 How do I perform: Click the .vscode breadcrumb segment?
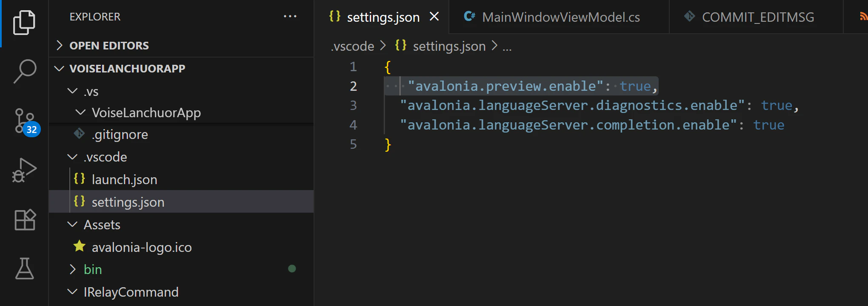[x=353, y=46]
